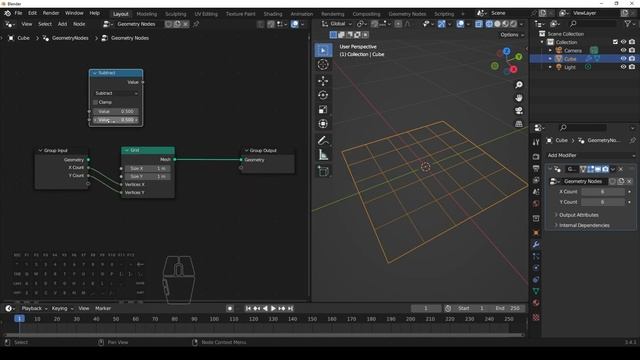Disable Camera in renders icon
The width and height of the screenshot is (640, 360).
tap(632, 51)
